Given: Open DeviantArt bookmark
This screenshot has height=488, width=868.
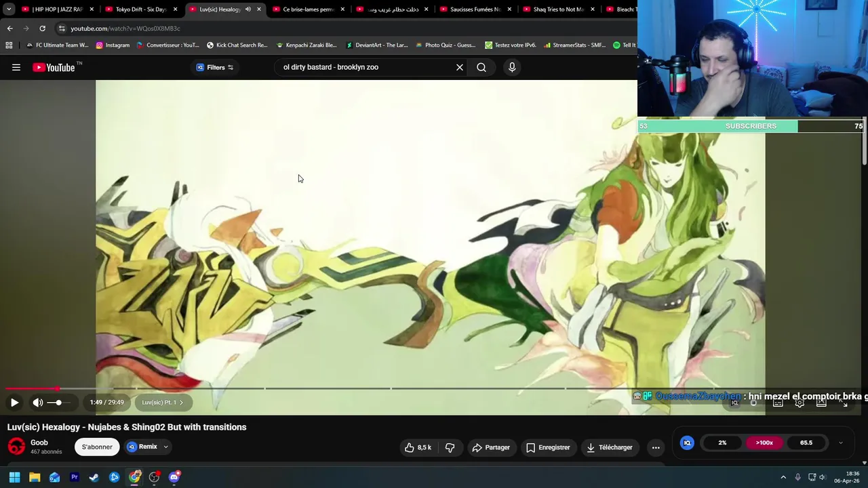Looking at the screenshot, I should [x=376, y=45].
